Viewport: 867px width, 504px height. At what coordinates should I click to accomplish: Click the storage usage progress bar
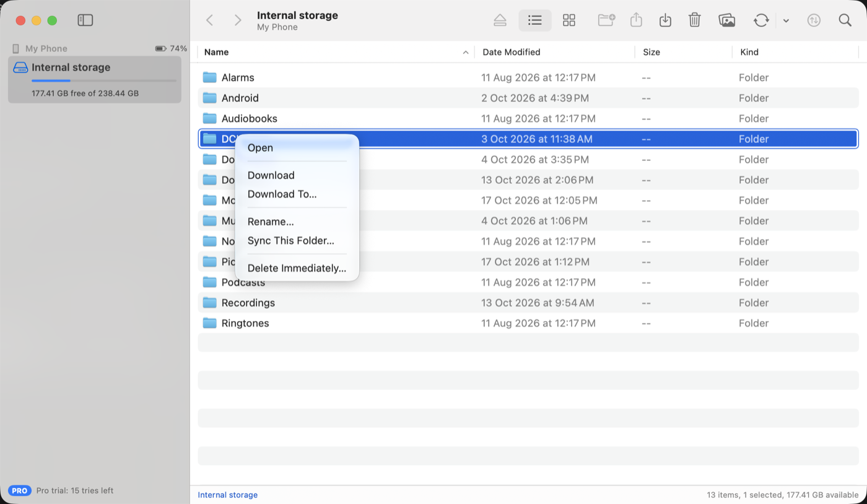(104, 80)
